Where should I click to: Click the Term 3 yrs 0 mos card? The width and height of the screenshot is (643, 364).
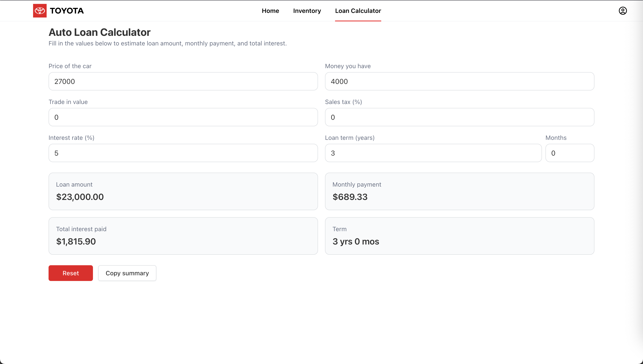(x=459, y=236)
